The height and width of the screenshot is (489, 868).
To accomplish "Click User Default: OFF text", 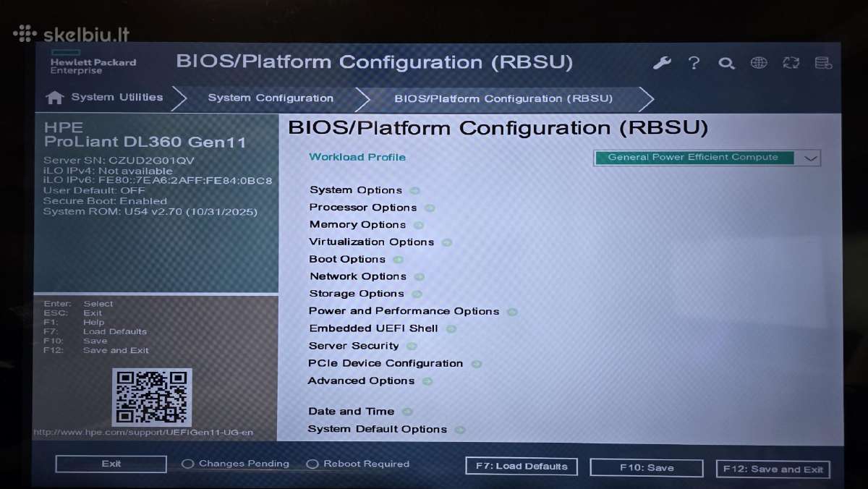I will coord(94,191).
